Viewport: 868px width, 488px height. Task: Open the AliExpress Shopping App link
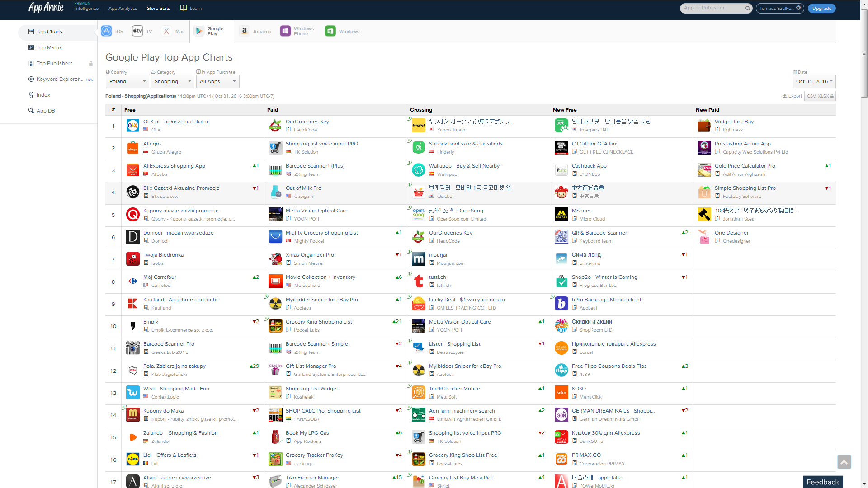click(174, 166)
